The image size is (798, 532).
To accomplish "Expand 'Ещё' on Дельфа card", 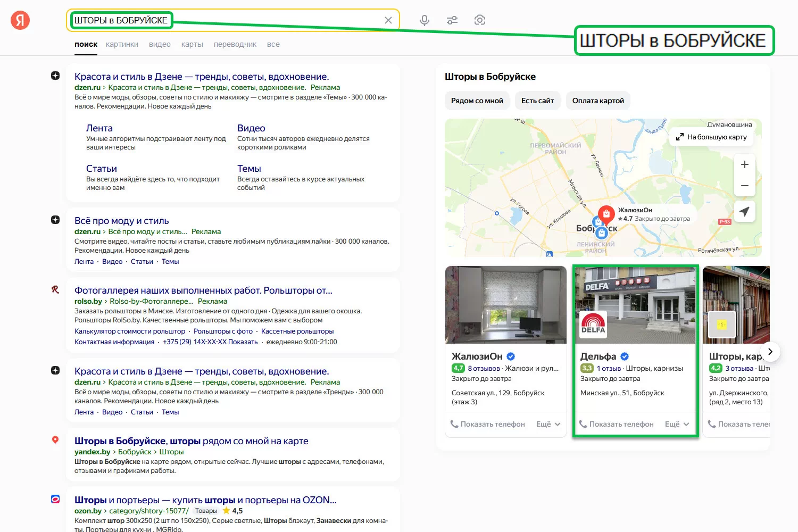I will tap(677, 424).
